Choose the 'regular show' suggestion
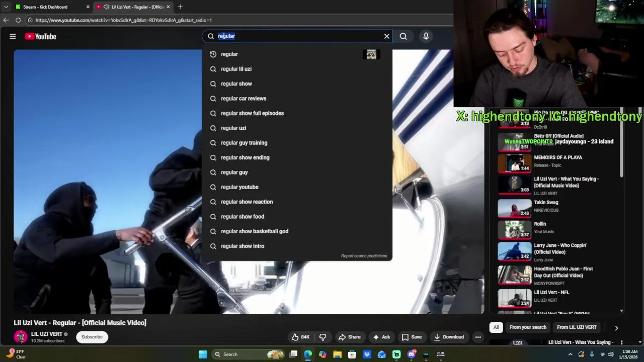644x362 pixels. [x=297, y=83]
